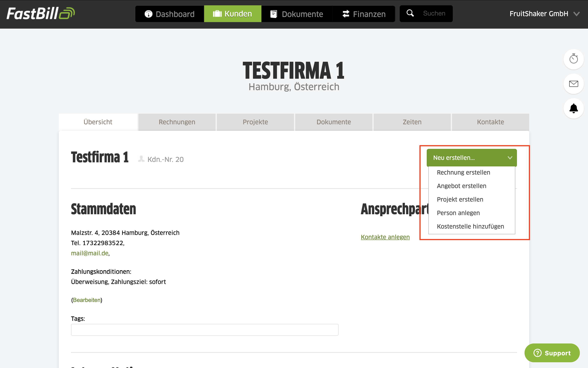Open the envelope mail icon
This screenshot has height=368, width=588.
[574, 84]
